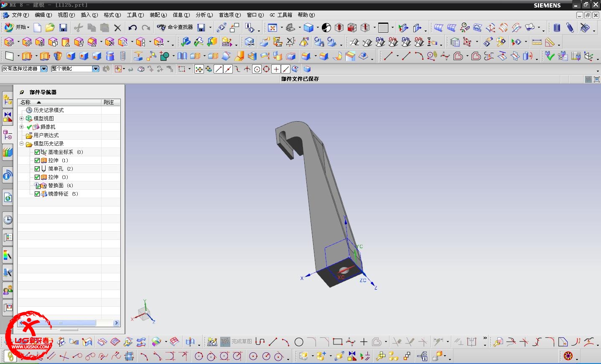This screenshot has height=364, width=601.
Task: Click the Measure Angle icon
Action: coord(550,42)
